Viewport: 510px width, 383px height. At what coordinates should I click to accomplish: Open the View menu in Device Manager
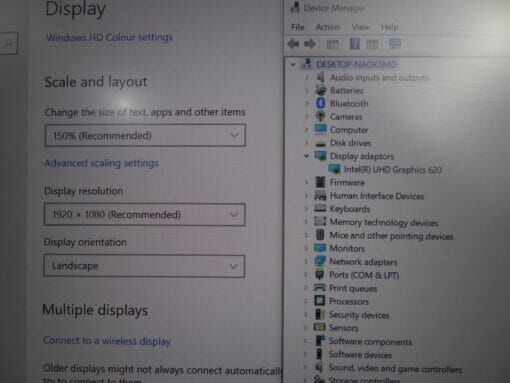[x=360, y=27]
